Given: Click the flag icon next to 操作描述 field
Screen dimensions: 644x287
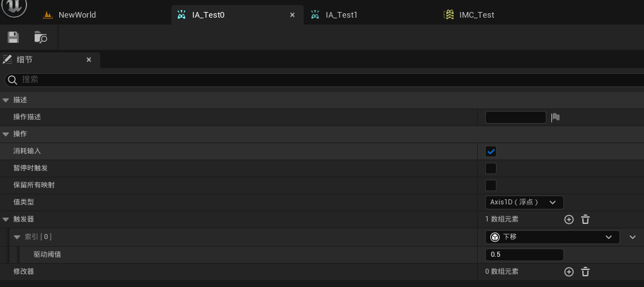Looking at the screenshot, I should (555, 117).
